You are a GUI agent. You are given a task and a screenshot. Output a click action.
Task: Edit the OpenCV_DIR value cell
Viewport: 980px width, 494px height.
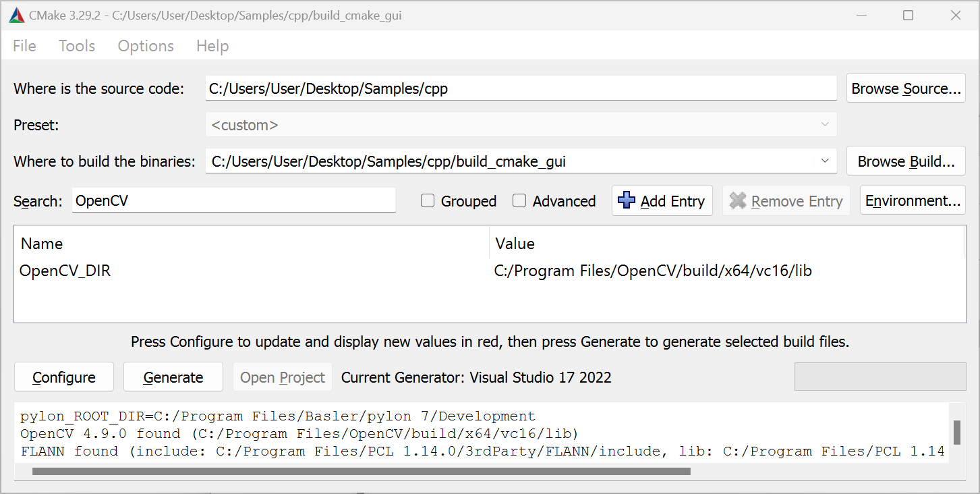652,271
